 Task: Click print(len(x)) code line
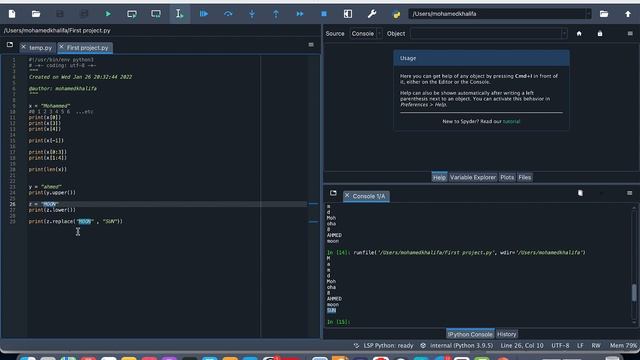[47, 169]
